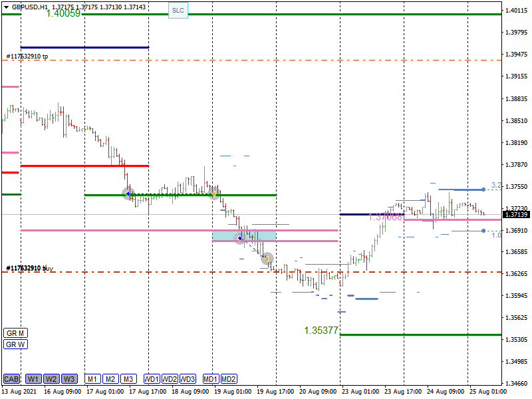
Task: Activate the MD2 button
Action: click(229, 379)
